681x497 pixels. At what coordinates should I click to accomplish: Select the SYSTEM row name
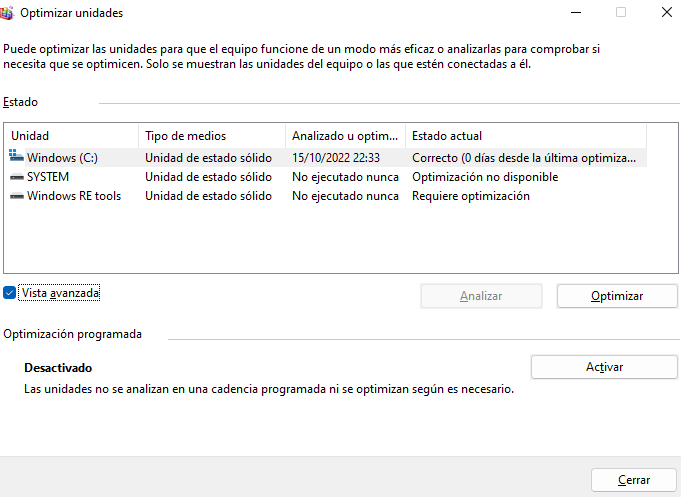click(48, 177)
